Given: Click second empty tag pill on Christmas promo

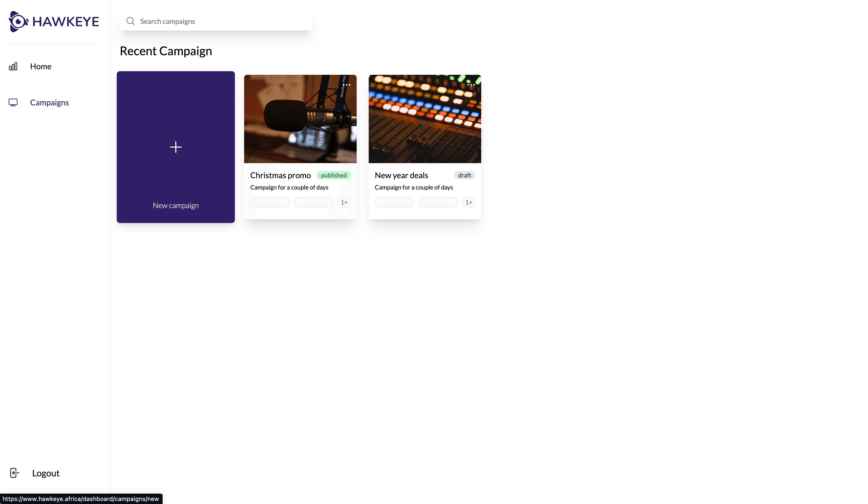Looking at the screenshot, I should pos(313,202).
